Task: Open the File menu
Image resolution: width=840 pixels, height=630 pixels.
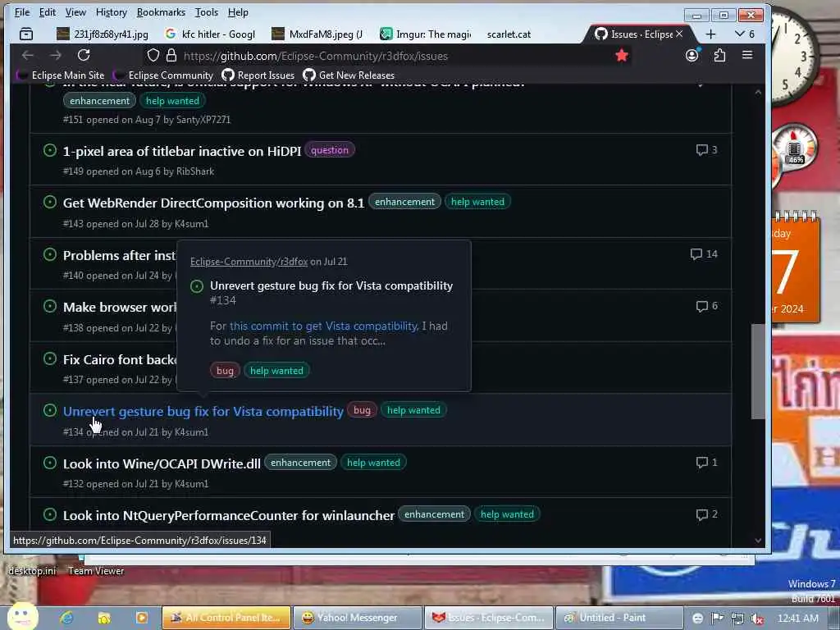Action: tap(22, 11)
